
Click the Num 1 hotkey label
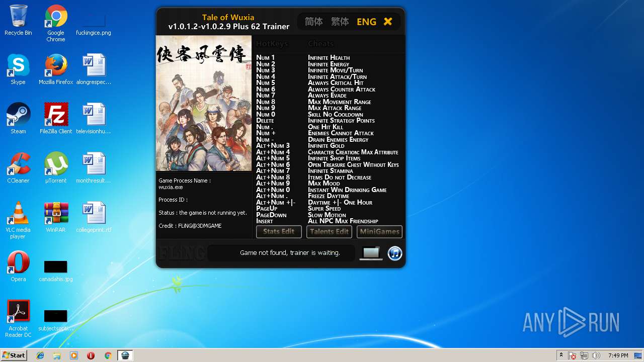click(266, 58)
